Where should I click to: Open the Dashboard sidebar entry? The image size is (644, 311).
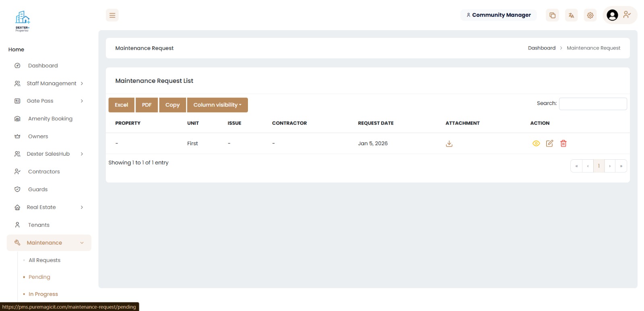(43, 66)
